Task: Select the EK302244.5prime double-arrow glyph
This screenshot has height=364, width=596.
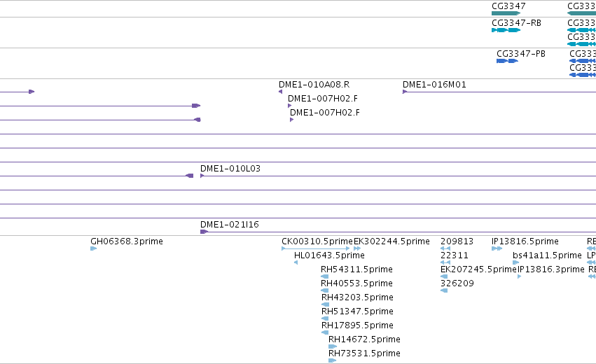Action: click(x=357, y=248)
